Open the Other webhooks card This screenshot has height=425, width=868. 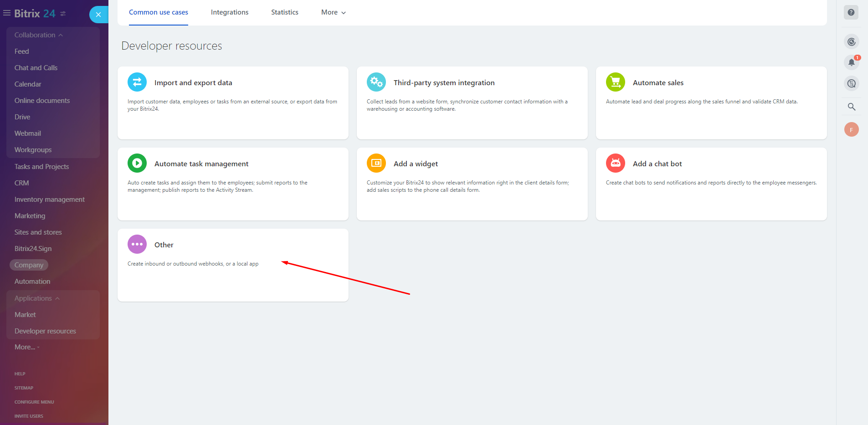coord(233,265)
